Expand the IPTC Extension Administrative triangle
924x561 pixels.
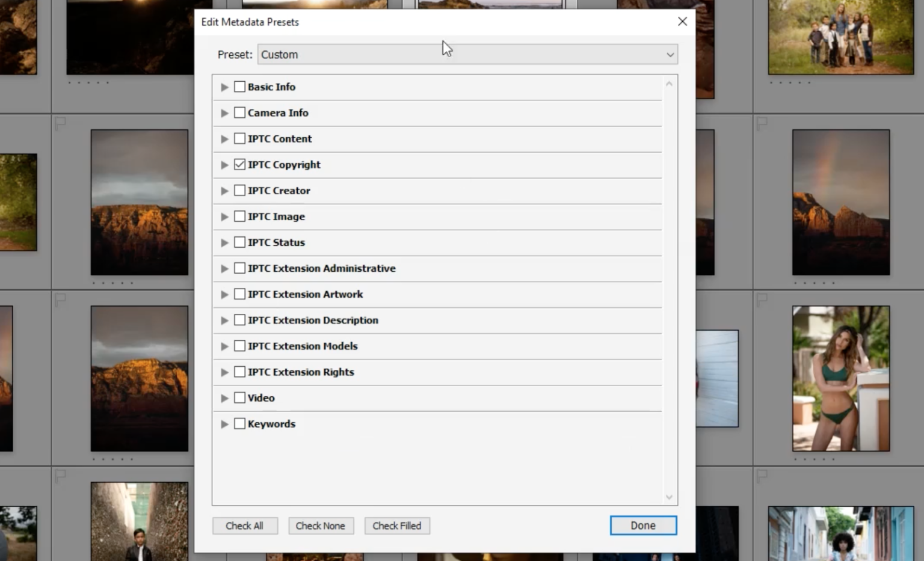(x=224, y=268)
